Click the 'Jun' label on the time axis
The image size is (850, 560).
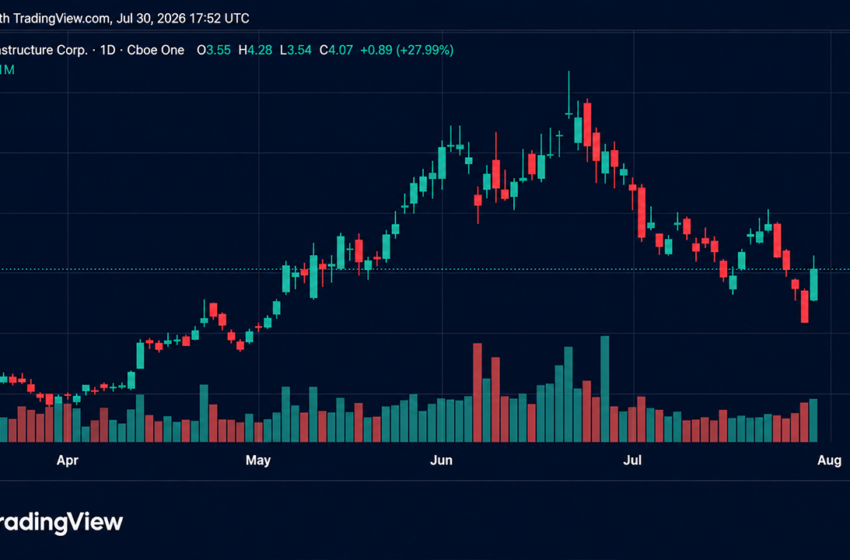point(441,460)
